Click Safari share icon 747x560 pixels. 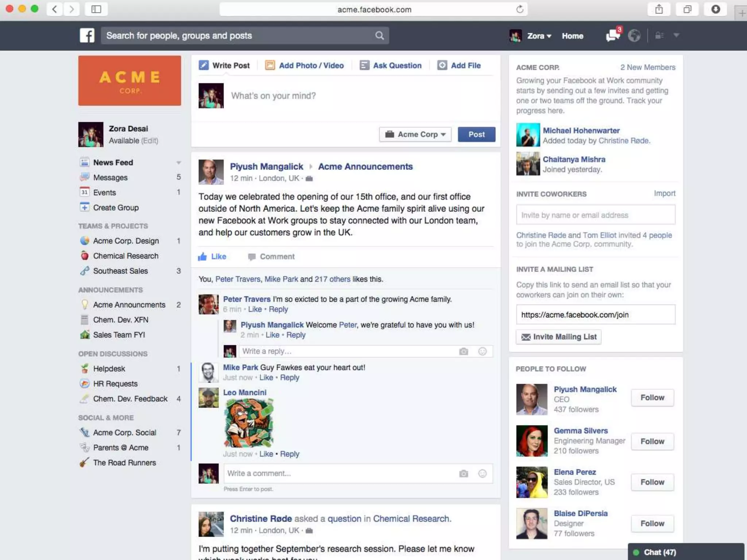(x=659, y=9)
